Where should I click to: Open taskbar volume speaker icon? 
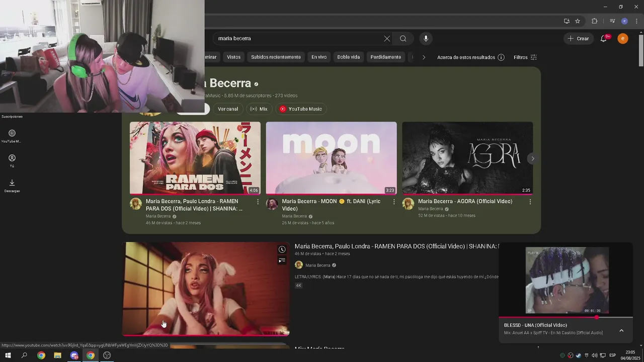(x=595, y=355)
